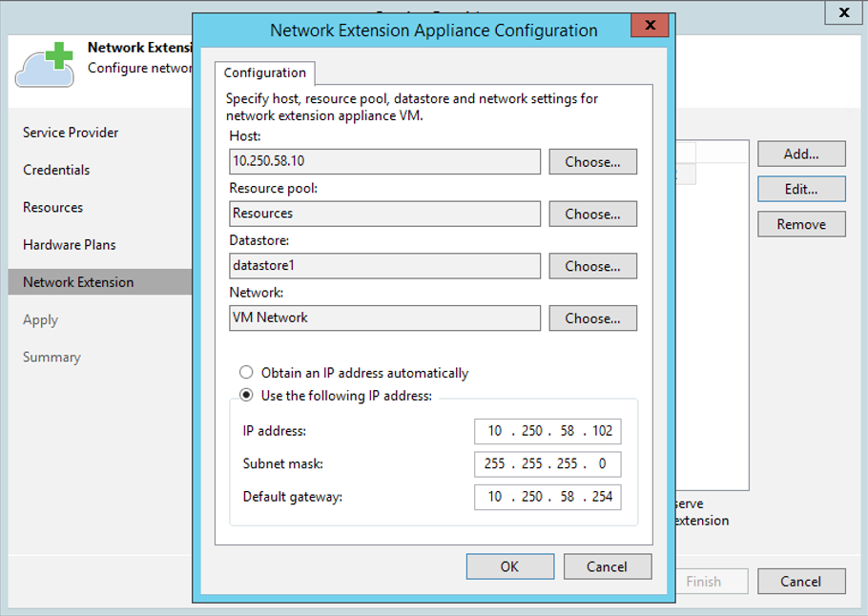Click the 'Host:' label
868x616 pixels.
[x=245, y=135]
